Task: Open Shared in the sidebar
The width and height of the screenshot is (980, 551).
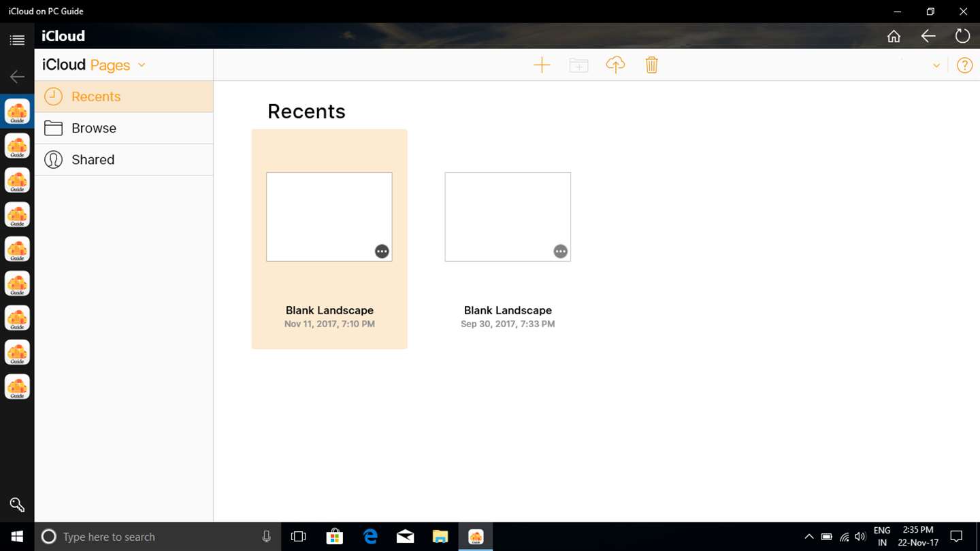Action: click(x=124, y=160)
